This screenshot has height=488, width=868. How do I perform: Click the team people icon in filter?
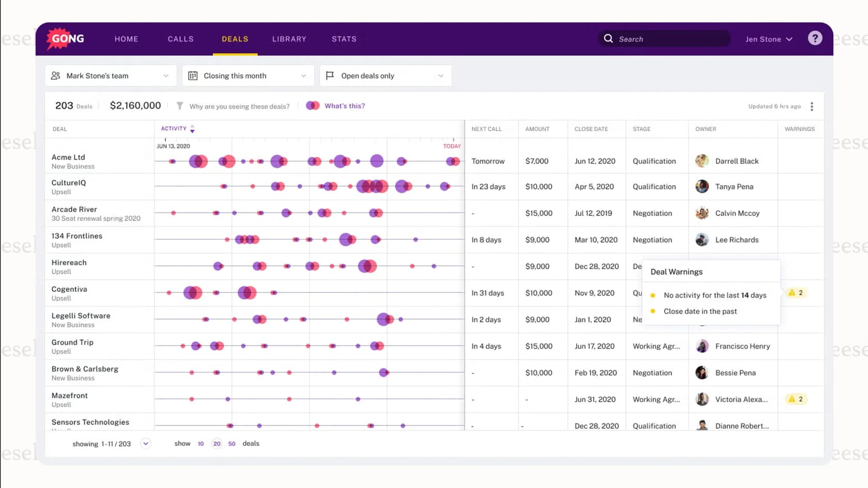coord(56,76)
